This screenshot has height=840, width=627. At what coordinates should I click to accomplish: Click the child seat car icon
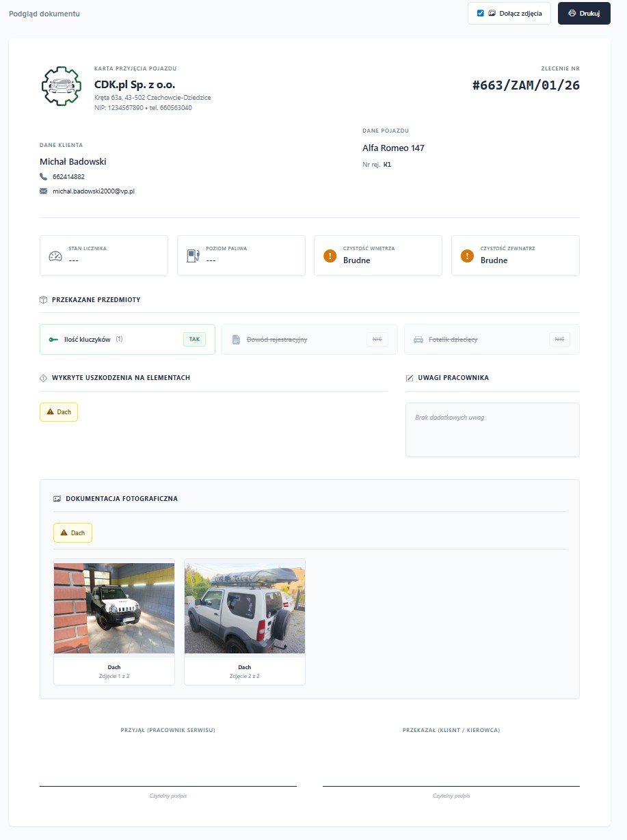[418, 340]
